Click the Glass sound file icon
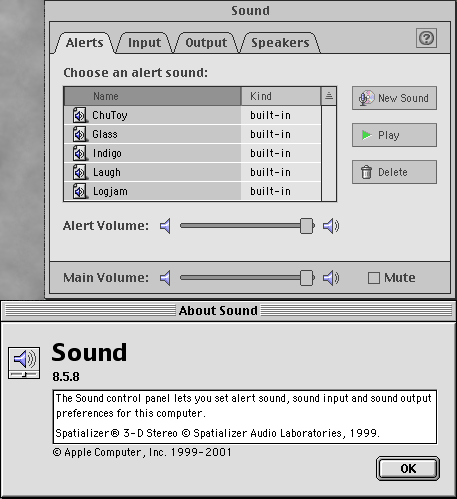457x499 pixels. click(x=80, y=134)
